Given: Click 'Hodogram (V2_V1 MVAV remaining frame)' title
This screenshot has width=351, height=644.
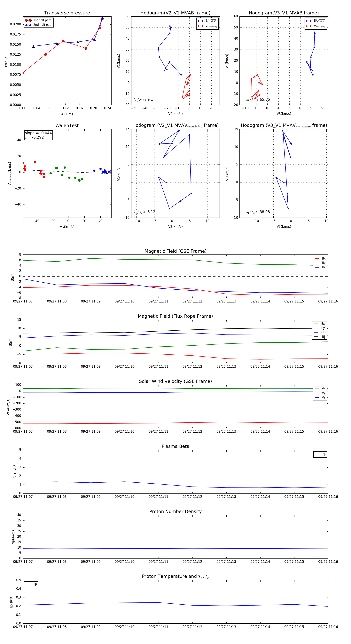Looking at the screenshot, I should point(175,125).
